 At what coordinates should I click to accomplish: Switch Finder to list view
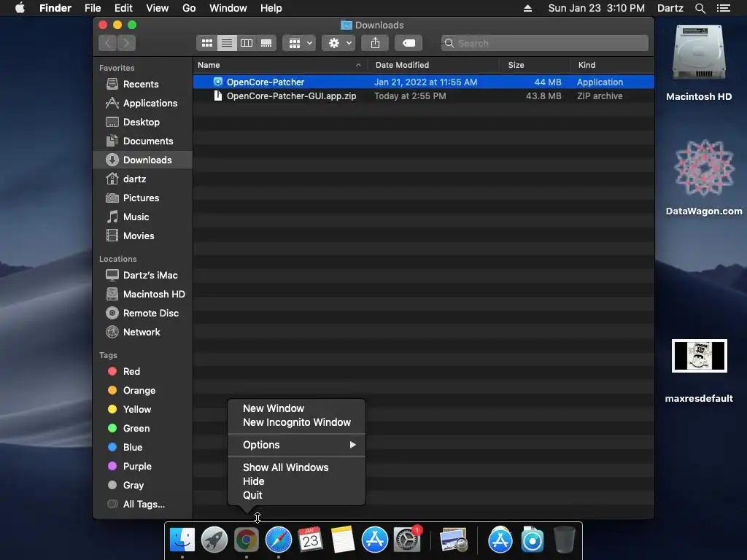pyautogui.click(x=227, y=43)
